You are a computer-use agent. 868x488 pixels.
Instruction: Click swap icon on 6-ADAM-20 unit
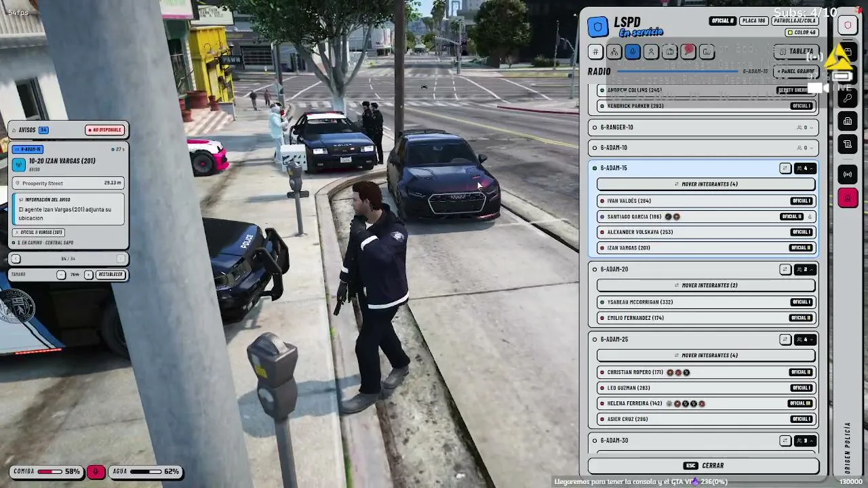[785, 269]
